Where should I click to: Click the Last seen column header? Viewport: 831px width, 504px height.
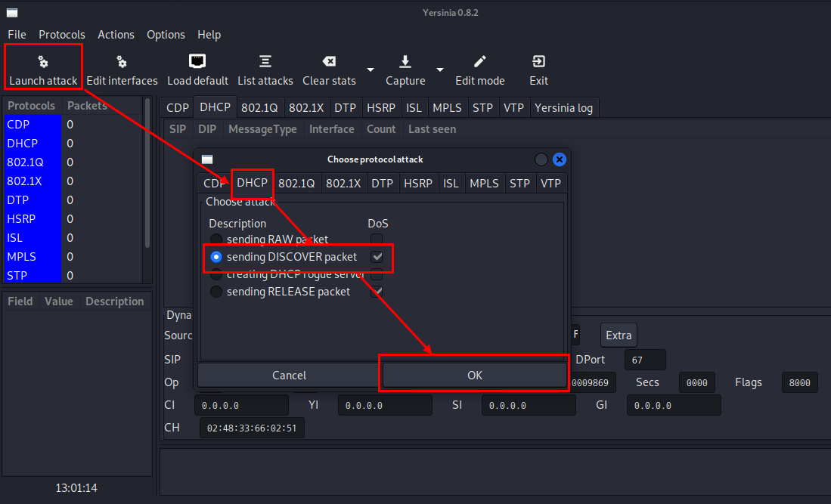[432, 129]
